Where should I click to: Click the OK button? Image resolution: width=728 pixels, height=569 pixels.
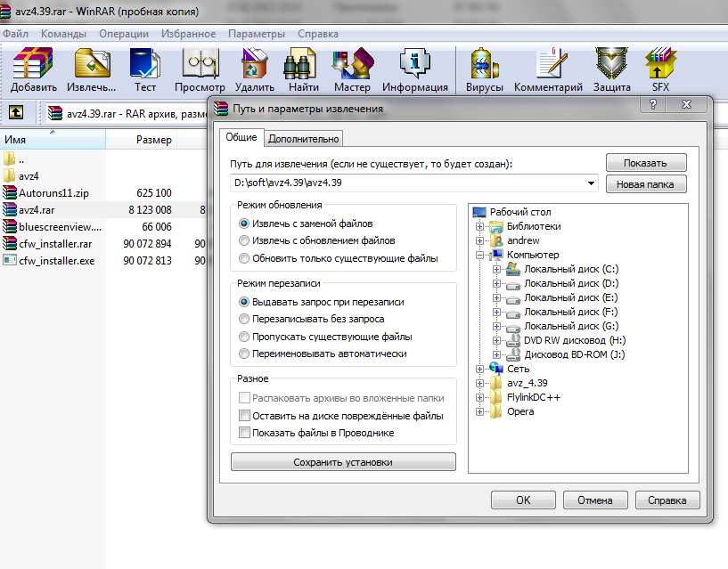(x=523, y=500)
